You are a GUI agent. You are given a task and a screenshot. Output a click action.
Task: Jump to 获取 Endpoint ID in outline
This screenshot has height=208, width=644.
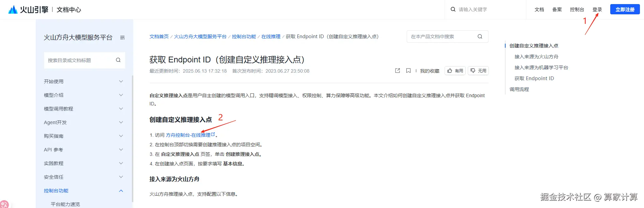click(534, 78)
